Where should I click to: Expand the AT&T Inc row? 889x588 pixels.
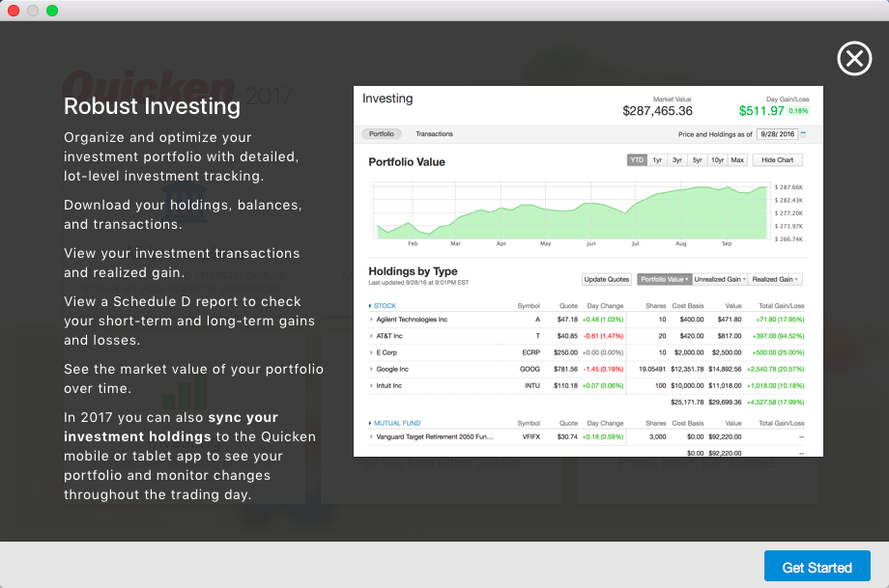point(371,336)
